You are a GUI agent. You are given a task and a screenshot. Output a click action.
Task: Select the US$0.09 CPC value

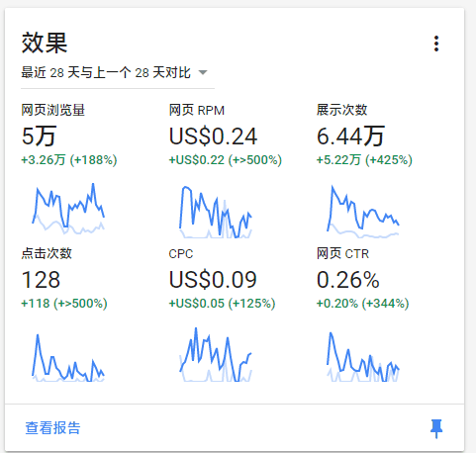coord(213,280)
